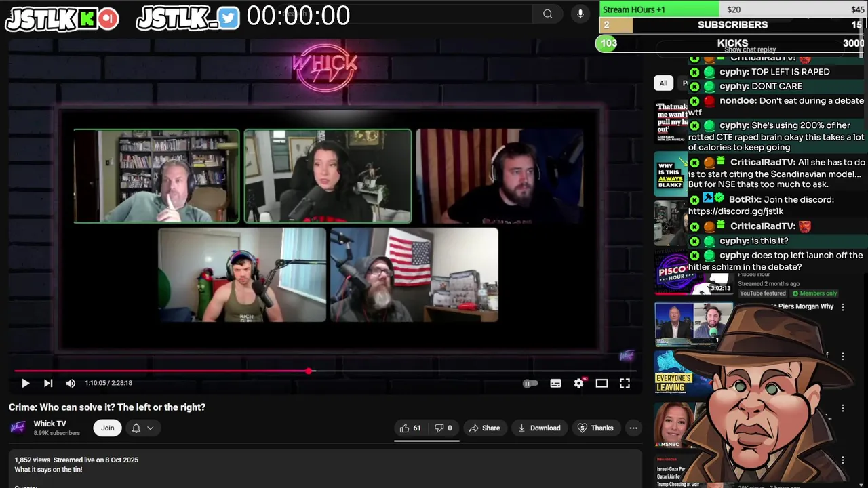Viewport: 868px width, 488px height.
Task: Open the video settings gear
Action: pos(578,384)
